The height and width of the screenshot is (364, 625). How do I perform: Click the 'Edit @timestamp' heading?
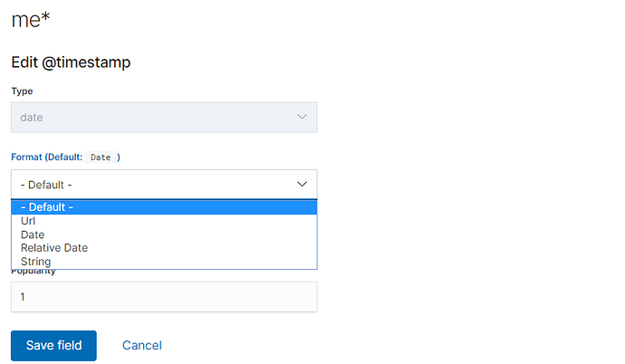72,62
